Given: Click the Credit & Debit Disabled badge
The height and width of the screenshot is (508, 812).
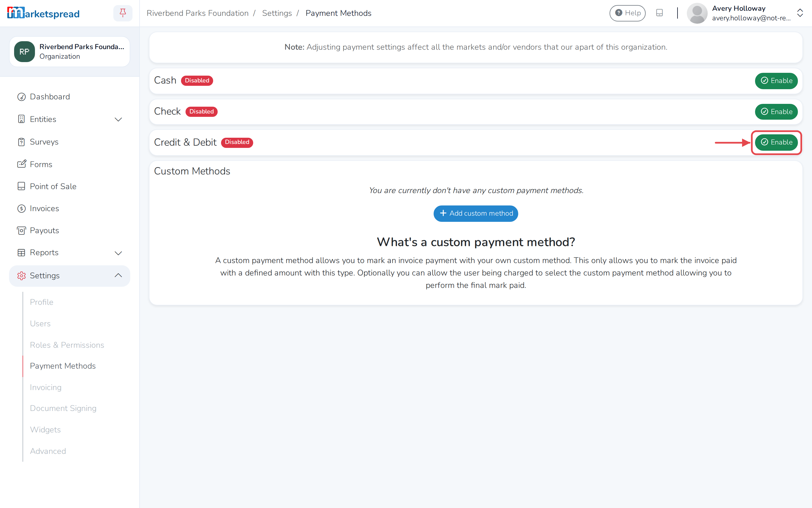Looking at the screenshot, I should point(237,142).
